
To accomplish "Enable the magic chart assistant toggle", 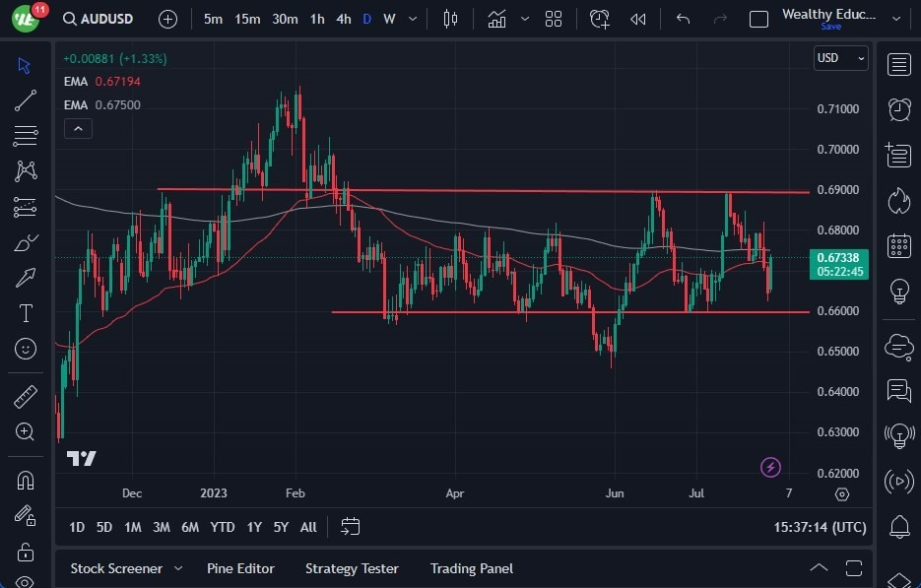I will point(770,467).
